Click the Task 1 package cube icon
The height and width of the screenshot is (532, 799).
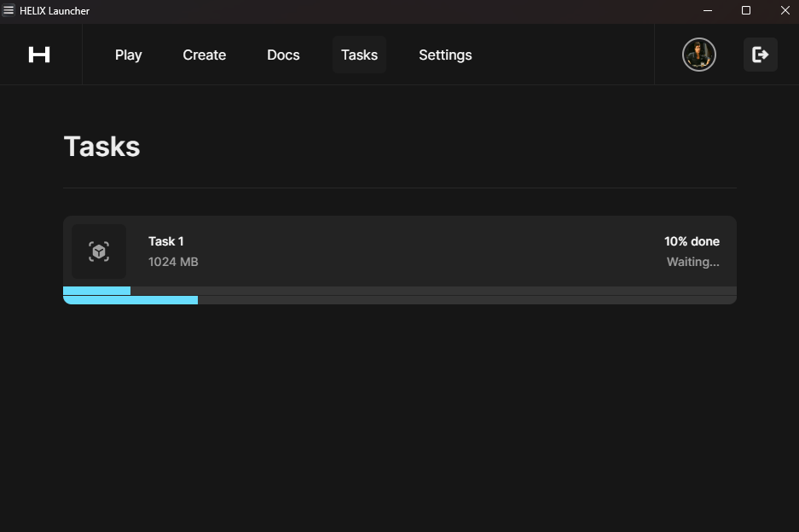99,252
